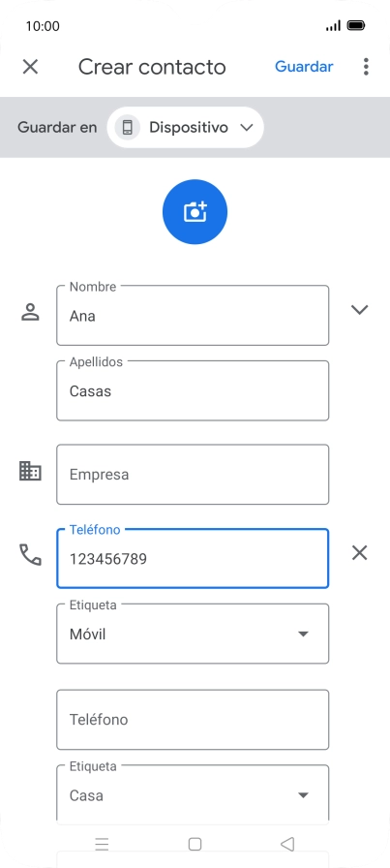Focus the Empresa input field
The image size is (390, 868).
[x=193, y=475]
